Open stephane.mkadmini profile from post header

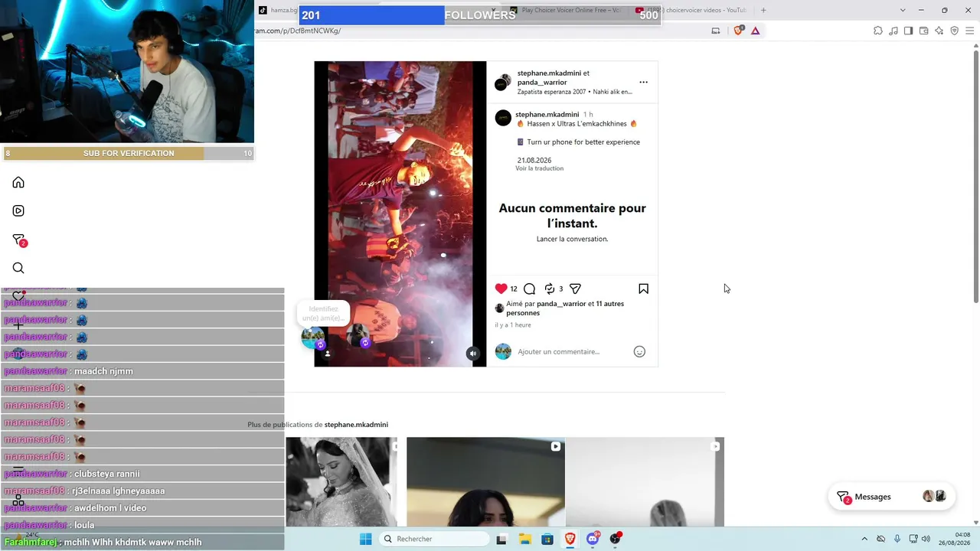(x=549, y=73)
